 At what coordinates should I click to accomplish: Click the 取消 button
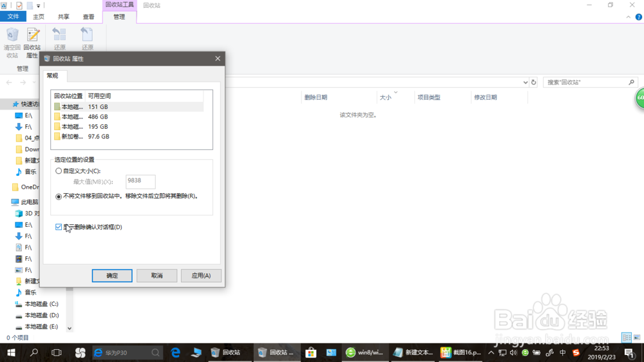click(x=157, y=276)
